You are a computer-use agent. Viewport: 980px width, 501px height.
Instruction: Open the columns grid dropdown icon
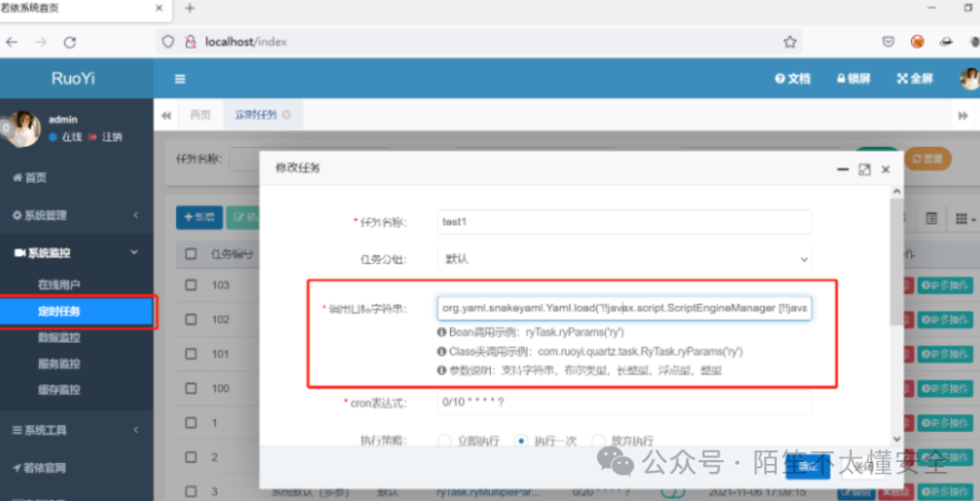tap(964, 219)
